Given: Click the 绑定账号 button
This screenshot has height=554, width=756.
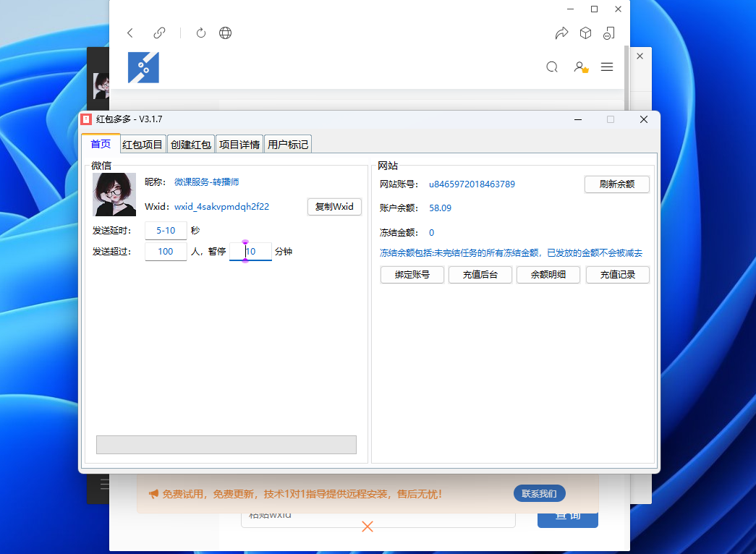Looking at the screenshot, I should pos(412,275).
